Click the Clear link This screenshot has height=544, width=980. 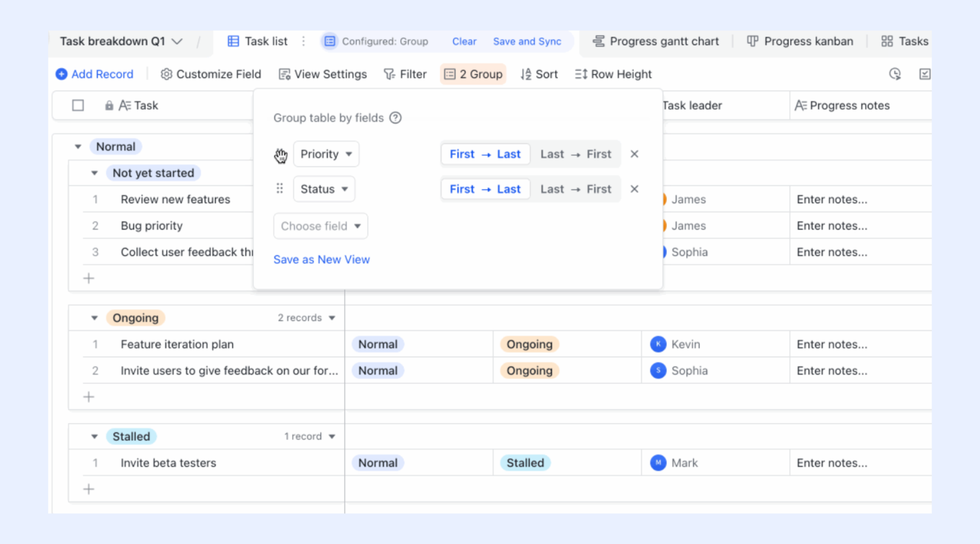click(464, 41)
